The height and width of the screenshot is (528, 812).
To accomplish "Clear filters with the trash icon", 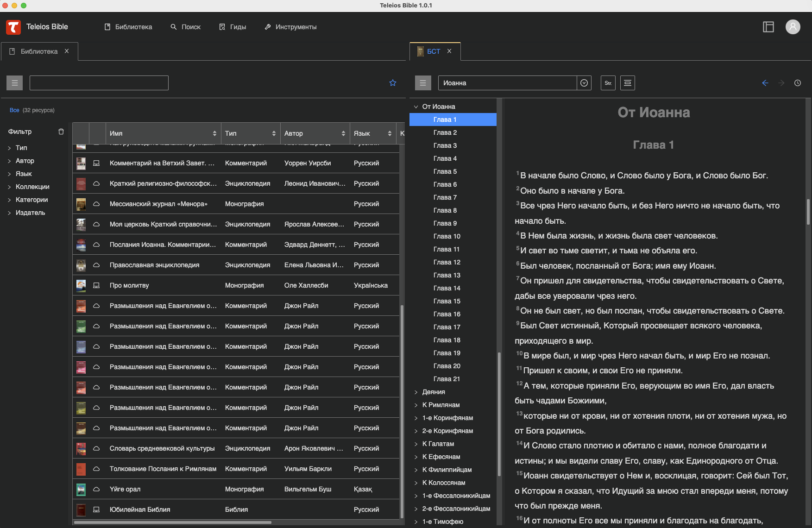I will (x=61, y=132).
